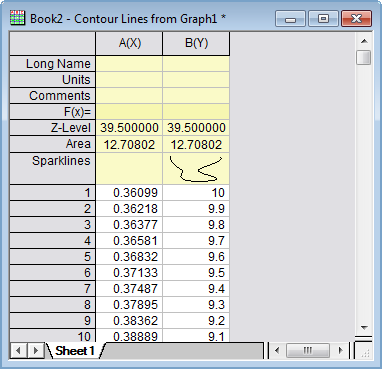Click cell 9.9 in column B
The height and width of the screenshot is (369, 382).
(x=196, y=209)
